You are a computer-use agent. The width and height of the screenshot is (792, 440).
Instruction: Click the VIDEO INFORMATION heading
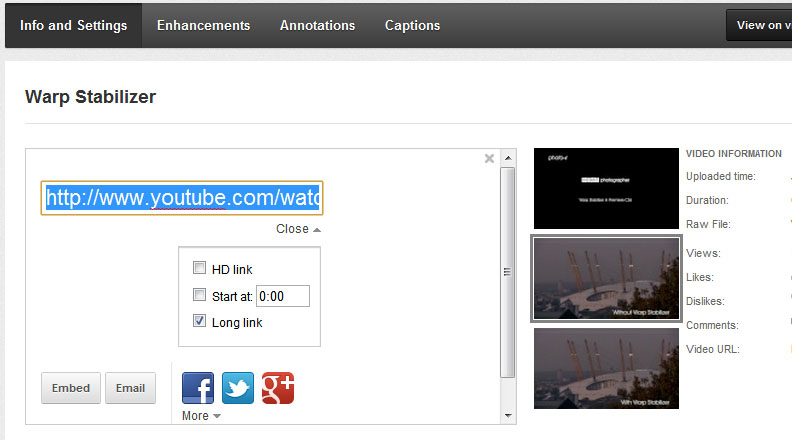[x=733, y=154]
